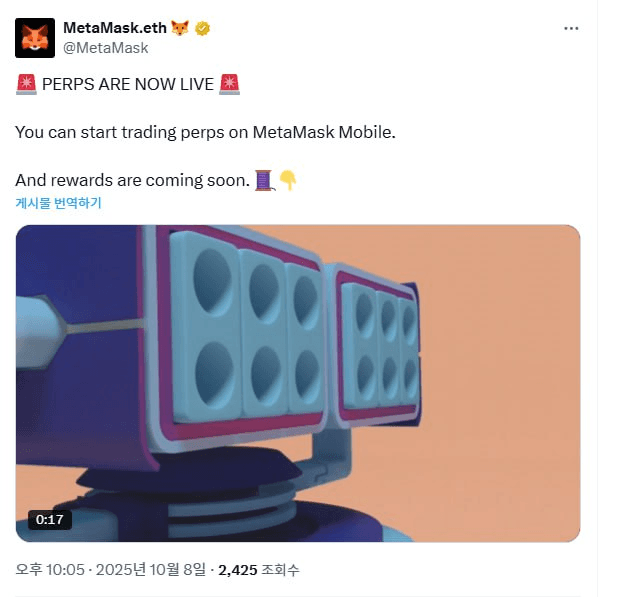Play the robot video thumbnail
Viewport: 626px width, 597px height.
(298, 383)
